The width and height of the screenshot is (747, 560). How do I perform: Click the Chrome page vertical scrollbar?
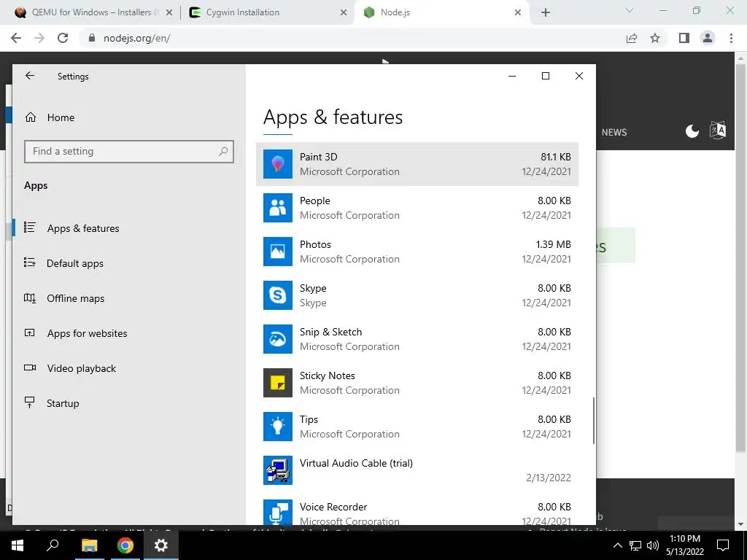(740, 257)
